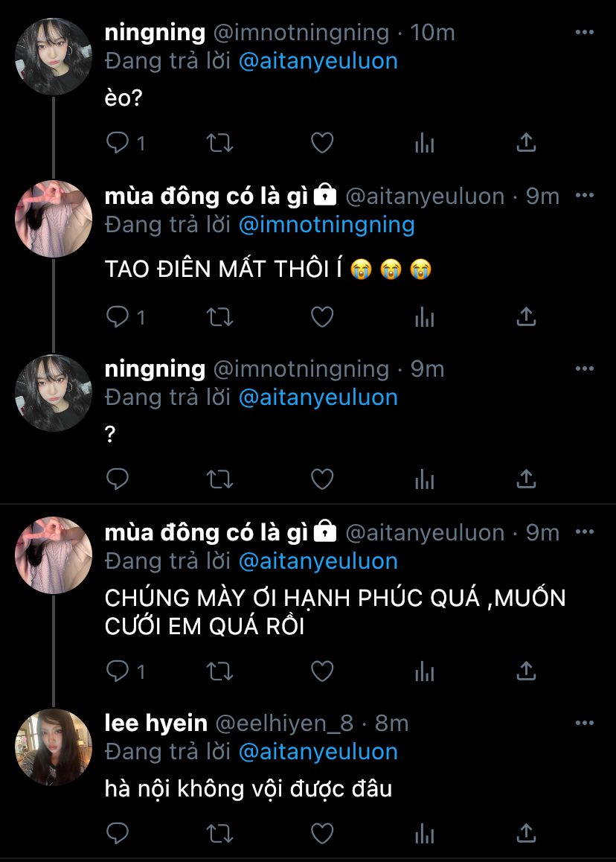Like ningning's "èo?" tweet
This screenshot has height=862, width=616.
tap(322, 143)
